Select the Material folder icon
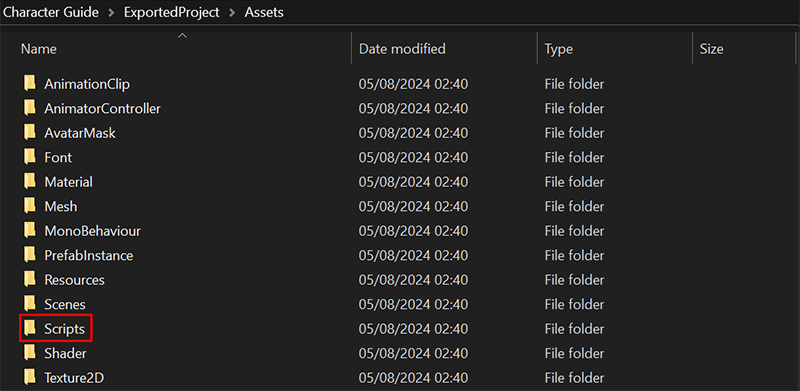Screen dimensions: 800x391 coord(30,182)
